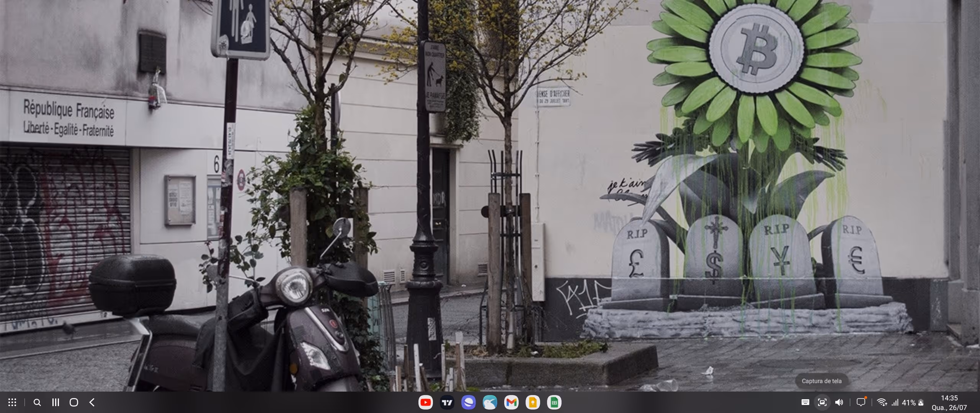Toggle the on-screen keyboard icon

pos(805,402)
